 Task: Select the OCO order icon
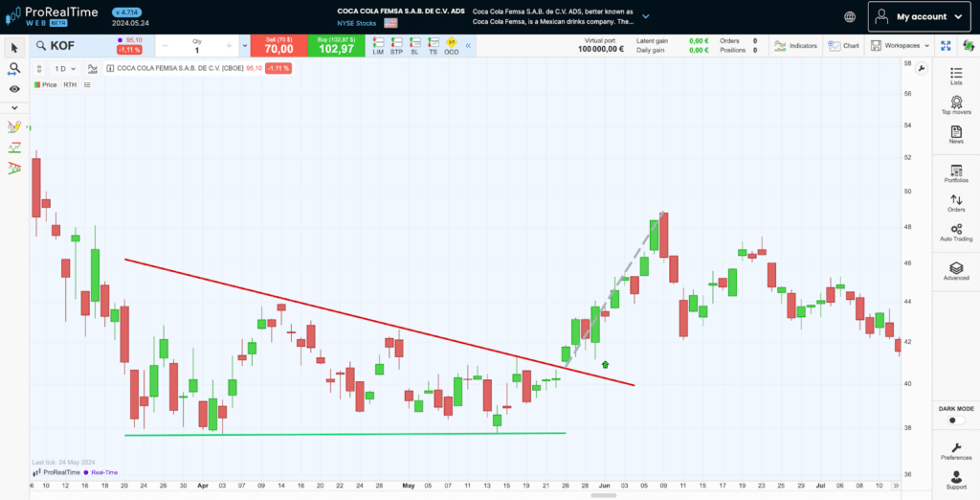[x=452, y=46]
